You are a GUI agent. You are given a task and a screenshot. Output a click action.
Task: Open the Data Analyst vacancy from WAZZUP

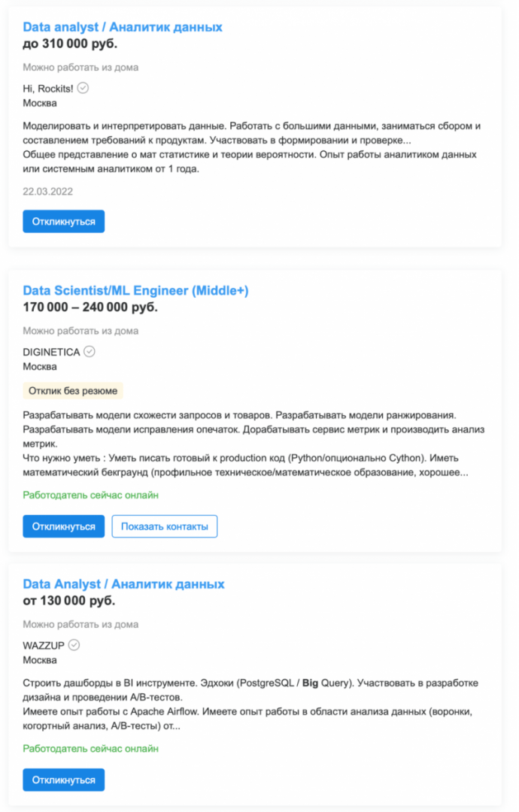coord(123,583)
